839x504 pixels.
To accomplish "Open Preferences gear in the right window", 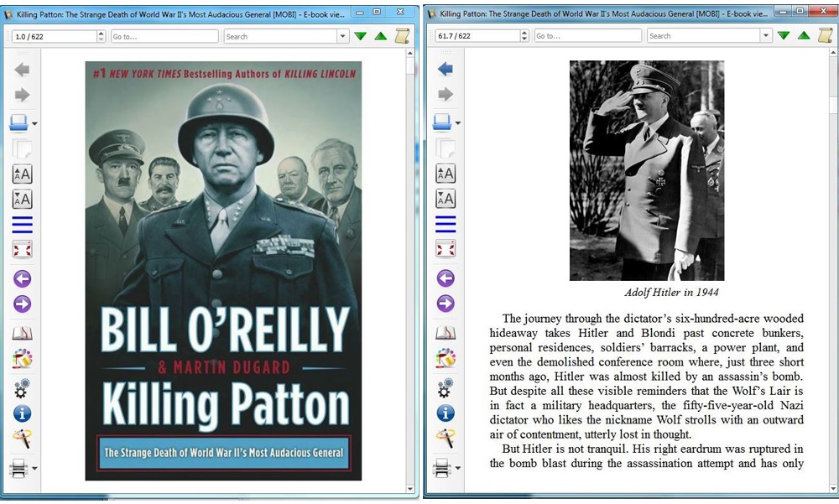I will tap(446, 388).
